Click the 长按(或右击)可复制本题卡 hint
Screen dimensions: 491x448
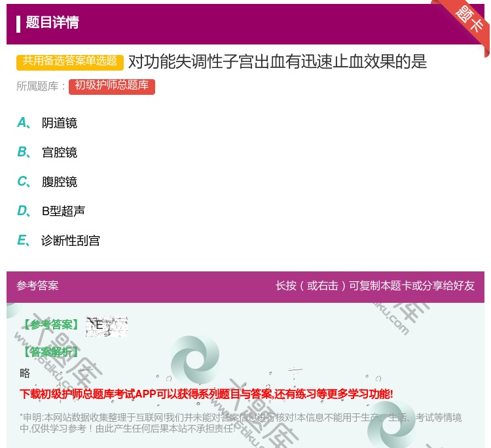click(x=375, y=285)
